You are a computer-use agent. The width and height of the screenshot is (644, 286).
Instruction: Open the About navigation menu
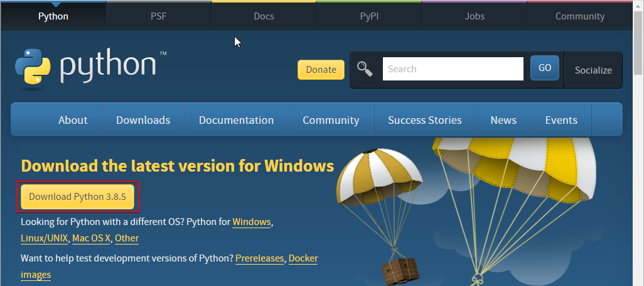pos(73,120)
